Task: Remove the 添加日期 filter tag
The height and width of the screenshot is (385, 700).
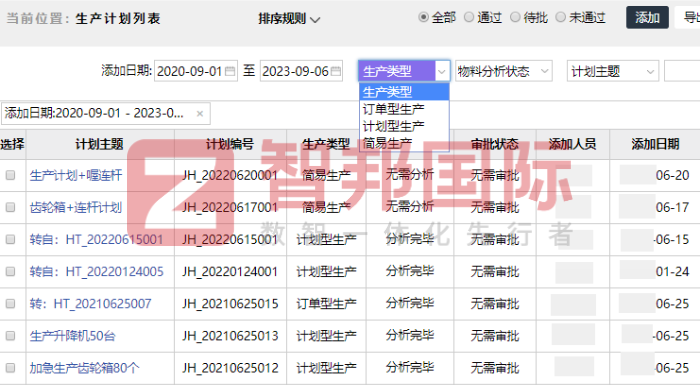Action: tap(200, 114)
